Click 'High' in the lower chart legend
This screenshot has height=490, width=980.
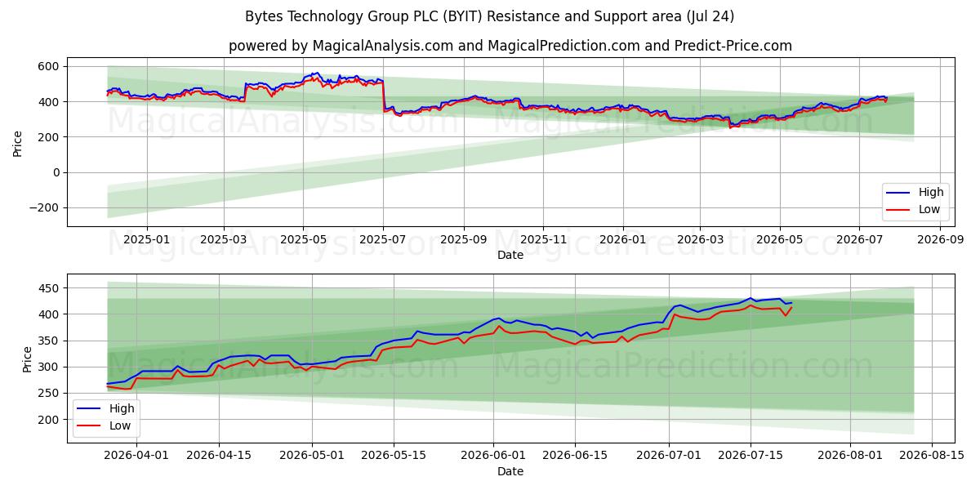pos(121,408)
